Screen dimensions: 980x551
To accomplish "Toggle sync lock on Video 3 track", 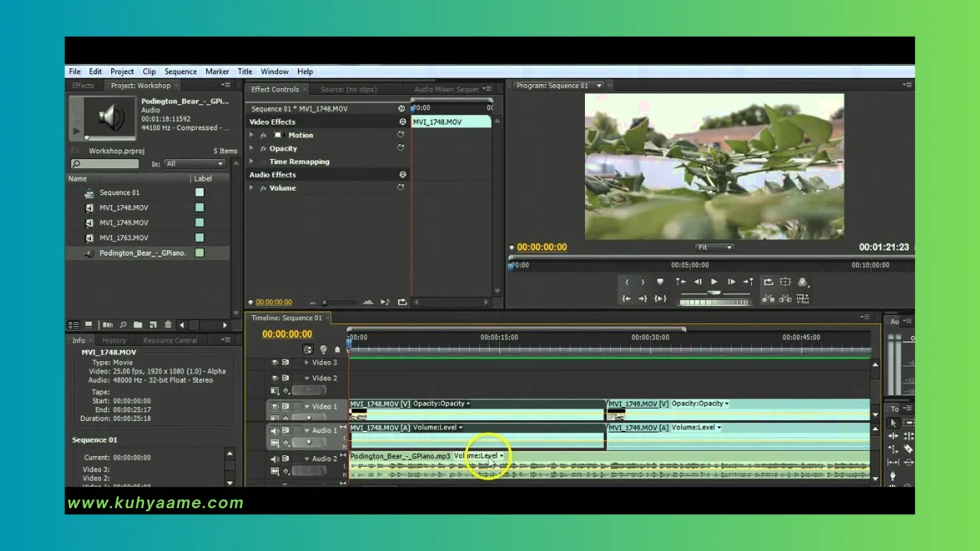I will [286, 363].
